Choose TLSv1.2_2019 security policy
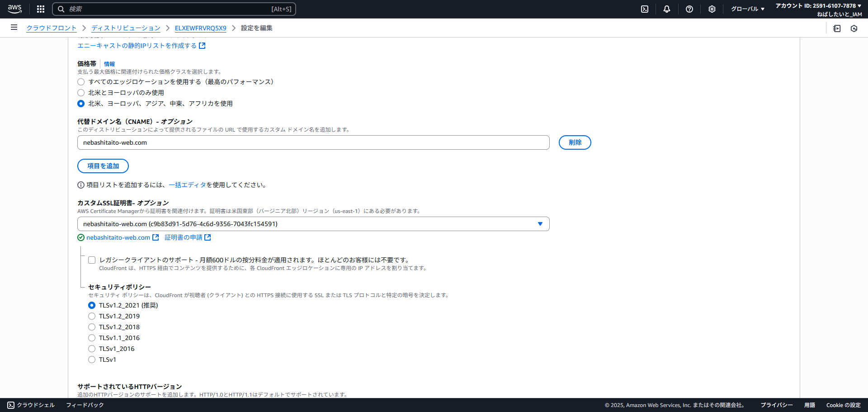868x412 pixels. tap(92, 316)
